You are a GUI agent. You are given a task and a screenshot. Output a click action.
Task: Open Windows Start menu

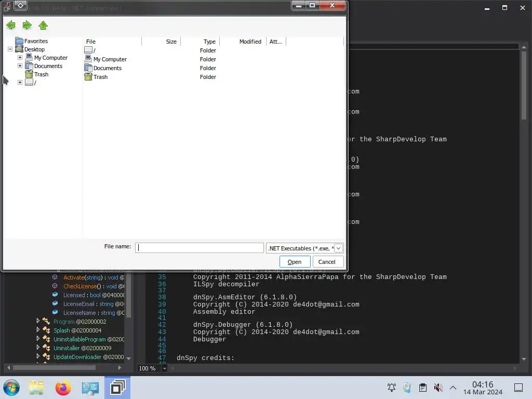tap(11, 388)
